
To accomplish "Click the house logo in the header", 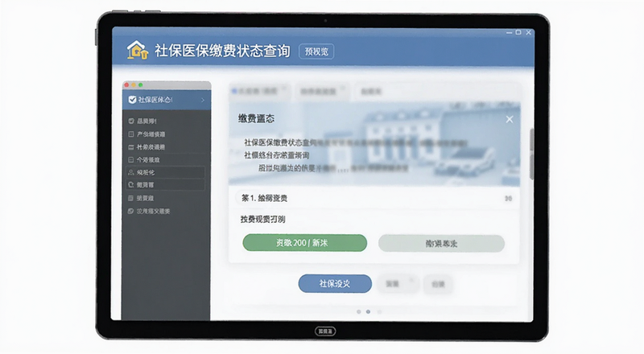I will [137, 50].
